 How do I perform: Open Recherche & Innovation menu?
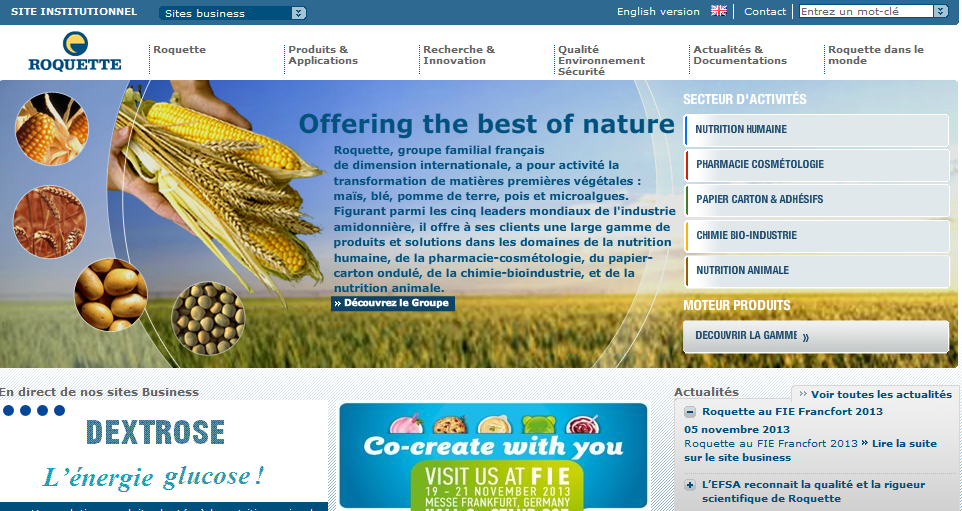click(x=459, y=55)
